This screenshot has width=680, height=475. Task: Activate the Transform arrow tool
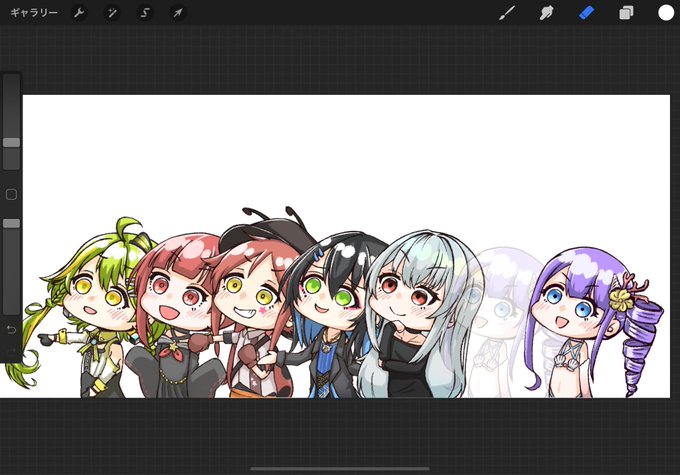178,13
